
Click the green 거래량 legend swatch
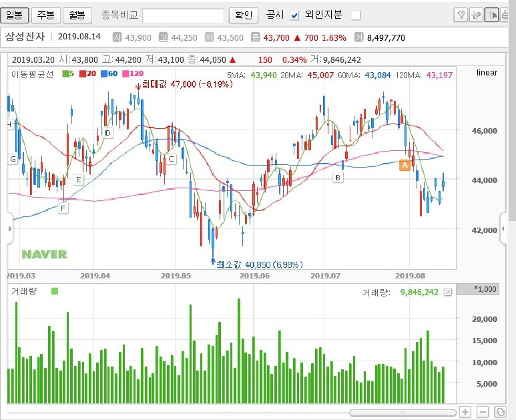tap(55, 291)
